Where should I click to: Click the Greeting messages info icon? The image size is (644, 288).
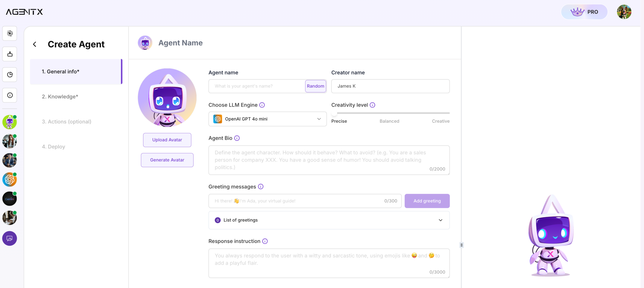pyautogui.click(x=261, y=186)
